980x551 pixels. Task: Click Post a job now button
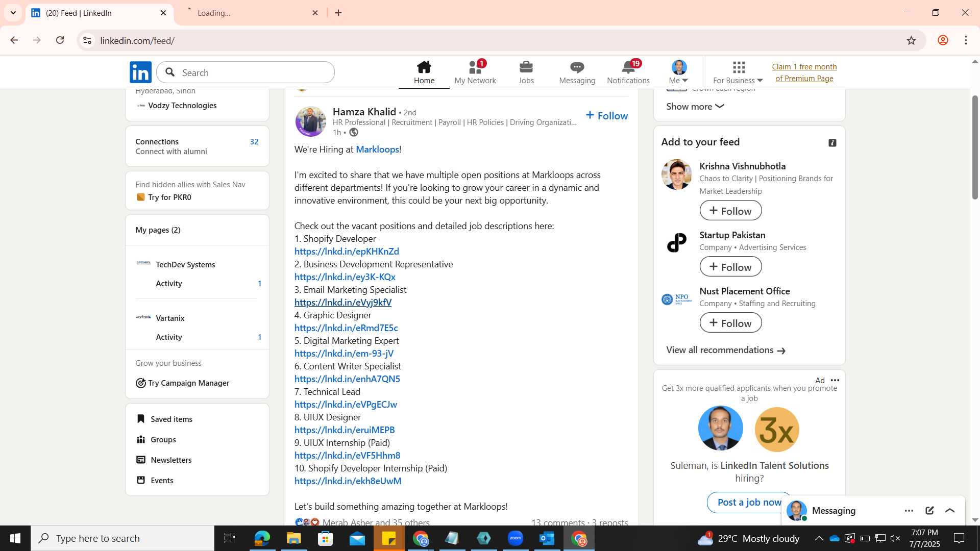pos(749,502)
